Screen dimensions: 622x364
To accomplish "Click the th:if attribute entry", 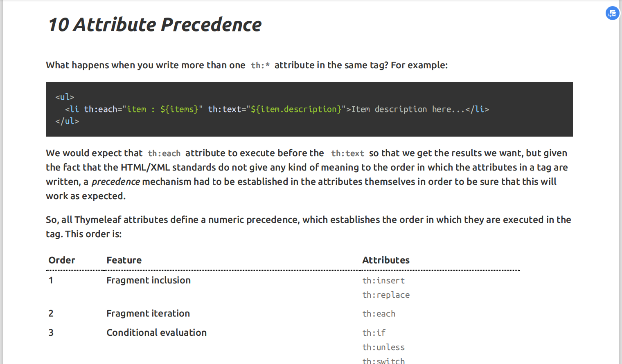I will pyautogui.click(x=374, y=333).
